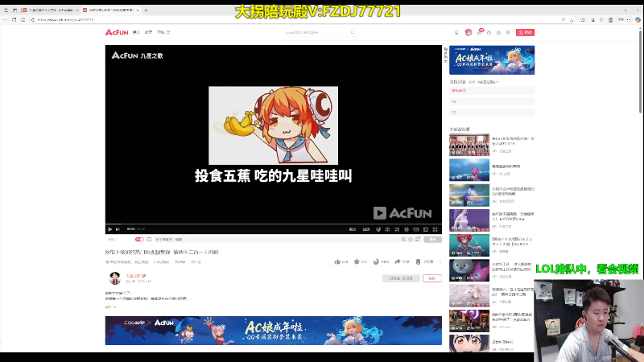This screenshot has height=362, width=644.
Task: Click the browser address bar URL
Action: (x=65, y=19)
